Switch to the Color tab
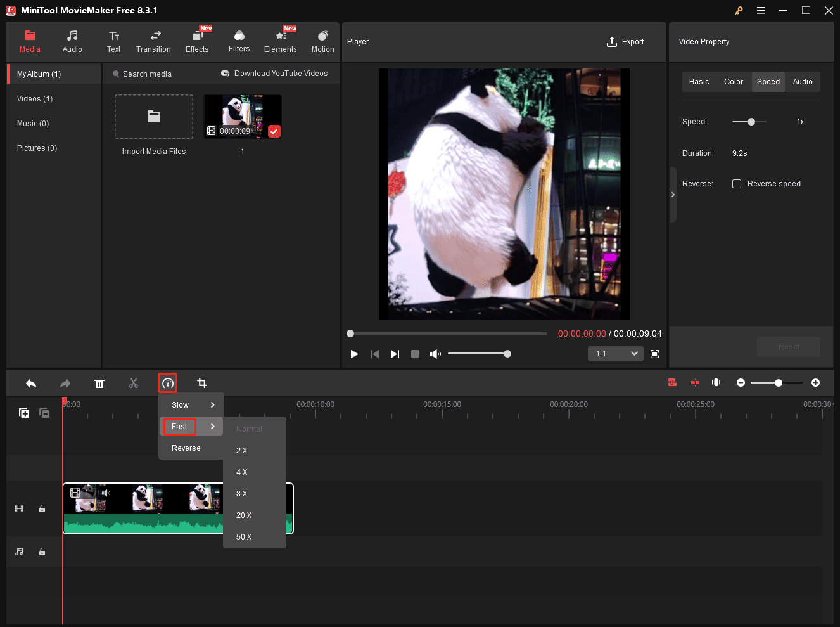The width and height of the screenshot is (840, 627). tap(733, 82)
